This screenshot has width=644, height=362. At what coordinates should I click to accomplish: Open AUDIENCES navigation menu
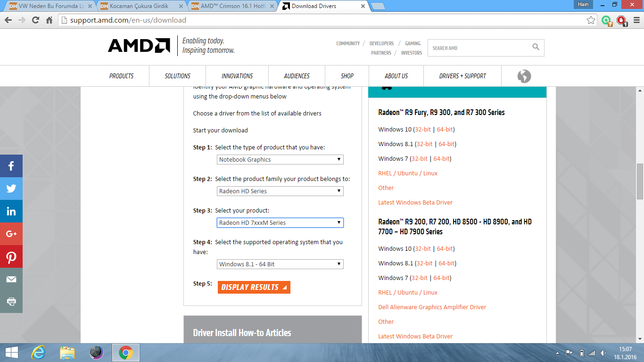[297, 76]
